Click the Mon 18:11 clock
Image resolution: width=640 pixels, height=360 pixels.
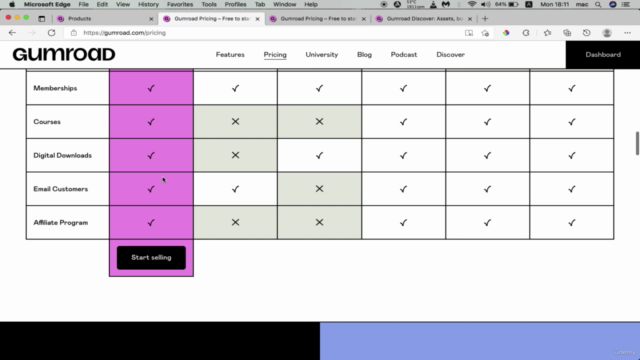click(x=554, y=4)
